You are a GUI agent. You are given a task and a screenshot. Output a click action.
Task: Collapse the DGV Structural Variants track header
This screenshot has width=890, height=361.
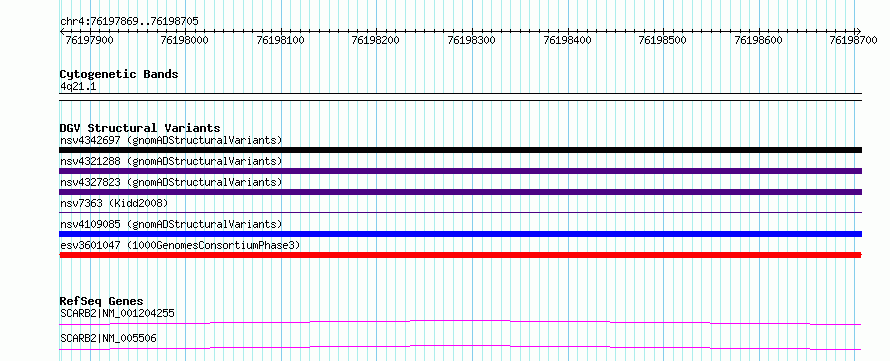click(140, 128)
